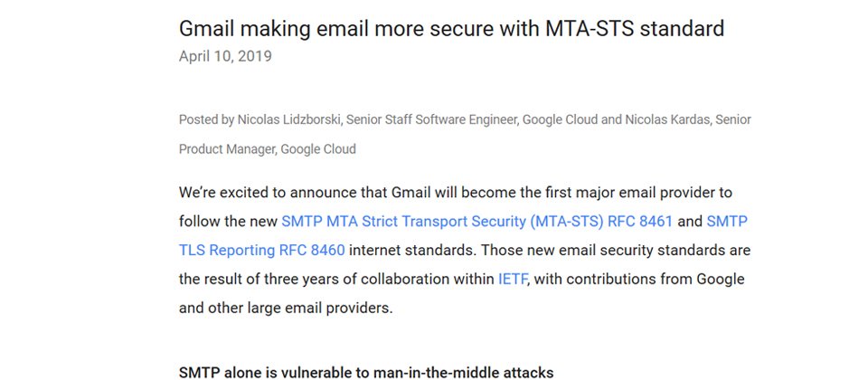Image resolution: width=868 pixels, height=380 pixels.
Task: Click the article title about the MTA-STS standard
Action: click(x=451, y=28)
